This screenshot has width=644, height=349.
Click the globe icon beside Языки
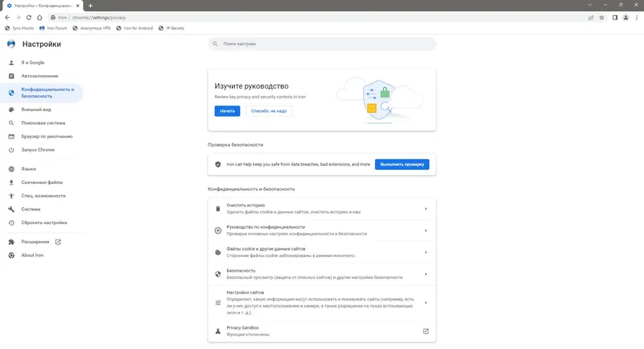[x=11, y=169]
